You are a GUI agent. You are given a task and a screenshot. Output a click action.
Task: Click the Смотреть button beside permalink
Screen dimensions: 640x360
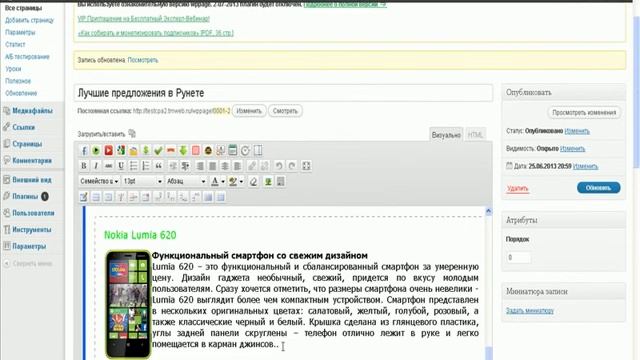(285, 111)
